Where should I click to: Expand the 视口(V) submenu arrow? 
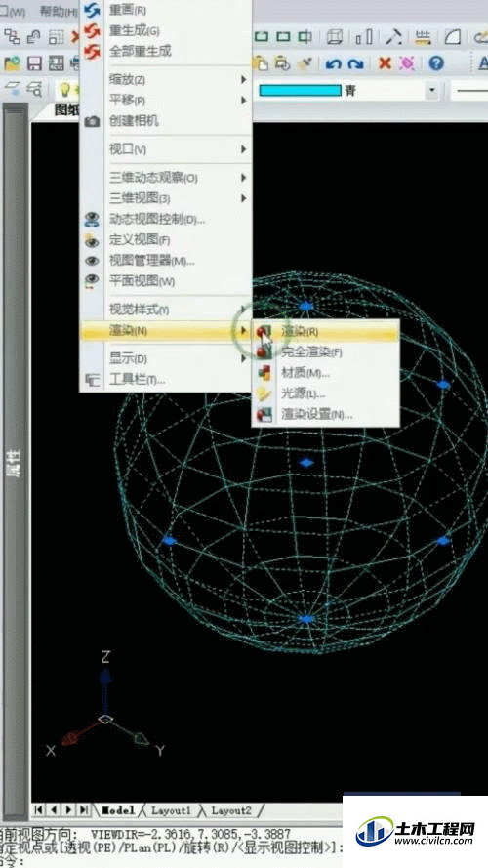tap(243, 149)
